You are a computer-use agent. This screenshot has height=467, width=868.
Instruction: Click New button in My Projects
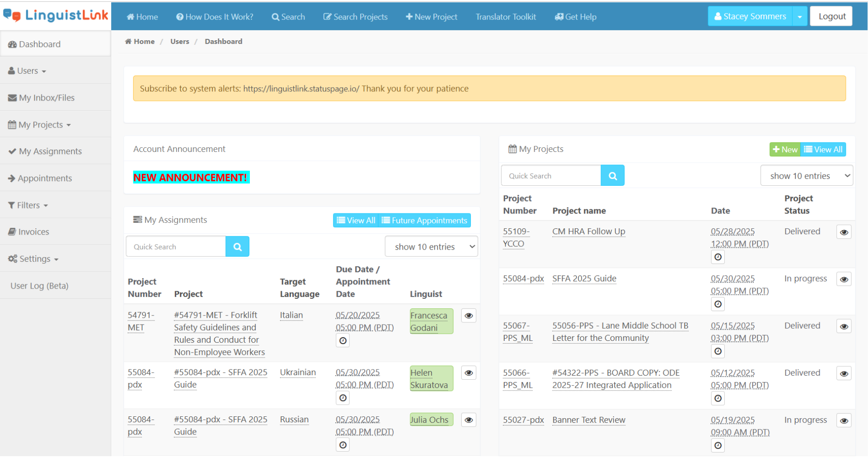(x=785, y=149)
